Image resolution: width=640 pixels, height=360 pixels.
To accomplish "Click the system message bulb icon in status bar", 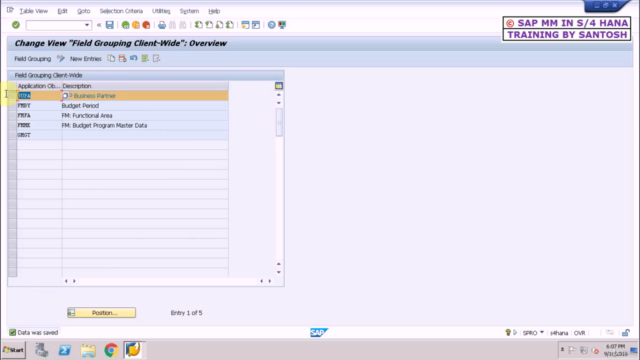I will tap(508, 333).
